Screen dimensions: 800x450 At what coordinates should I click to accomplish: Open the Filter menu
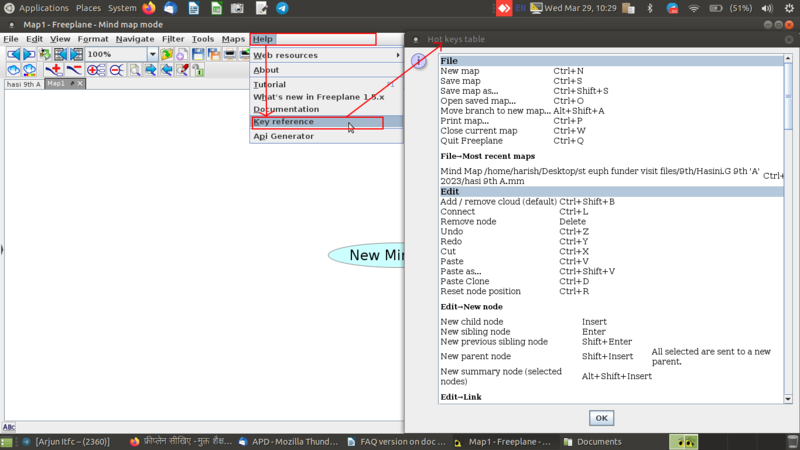point(173,39)
